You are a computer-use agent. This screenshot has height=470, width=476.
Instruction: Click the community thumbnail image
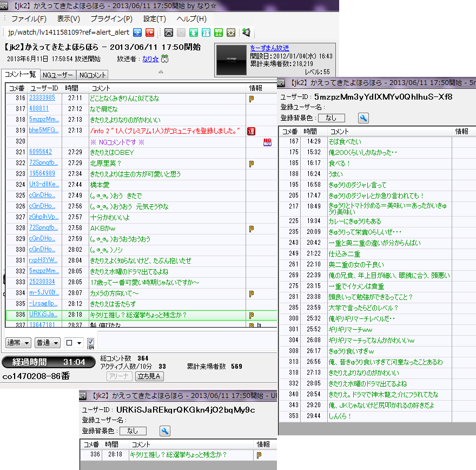tap(232, 60)
